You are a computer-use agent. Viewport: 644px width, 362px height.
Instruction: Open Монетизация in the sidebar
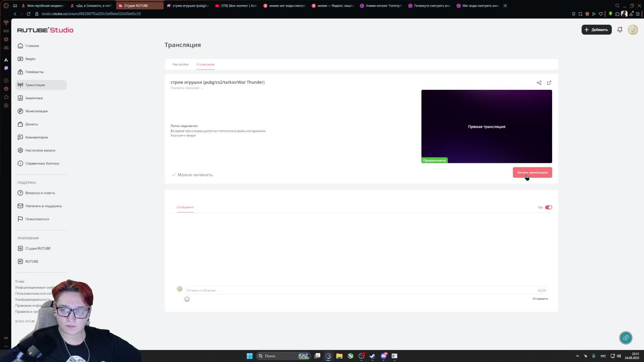click(36, 111)
